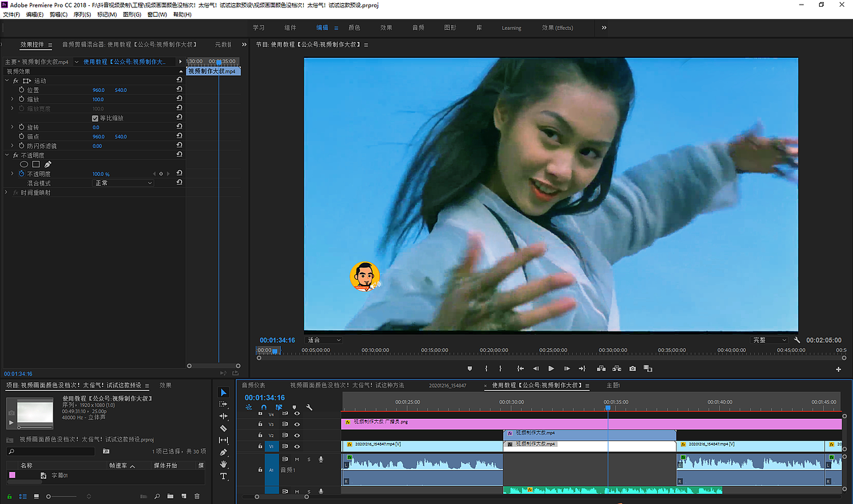Click the pink label swatch of 字幕01

click(x=12, y=475)
